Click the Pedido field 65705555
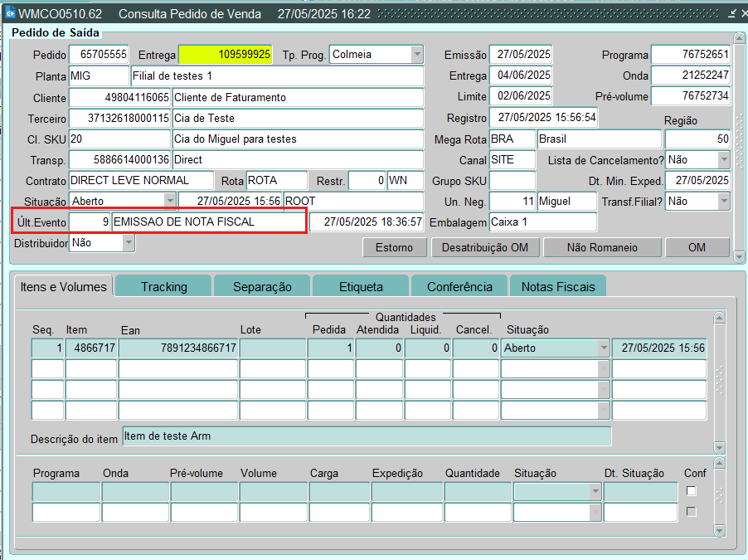The width and height of the screenshot is (748, 560). coord(99,55)
